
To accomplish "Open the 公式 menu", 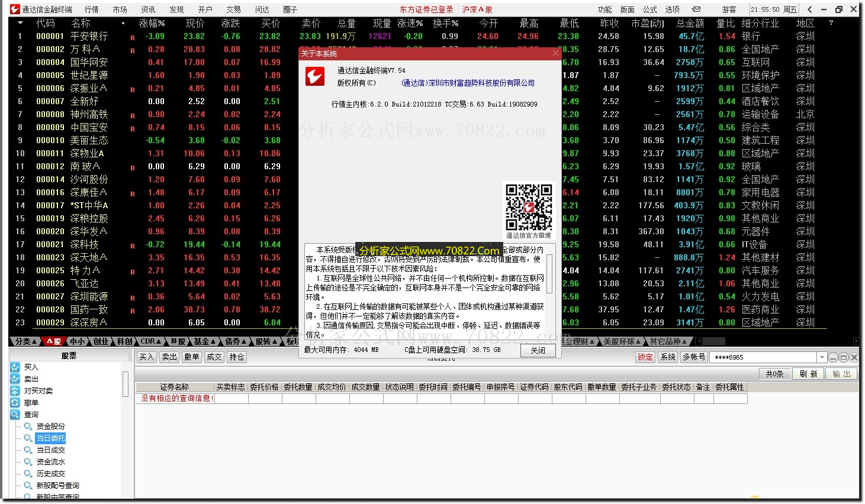I will click(x=650, y=9).
